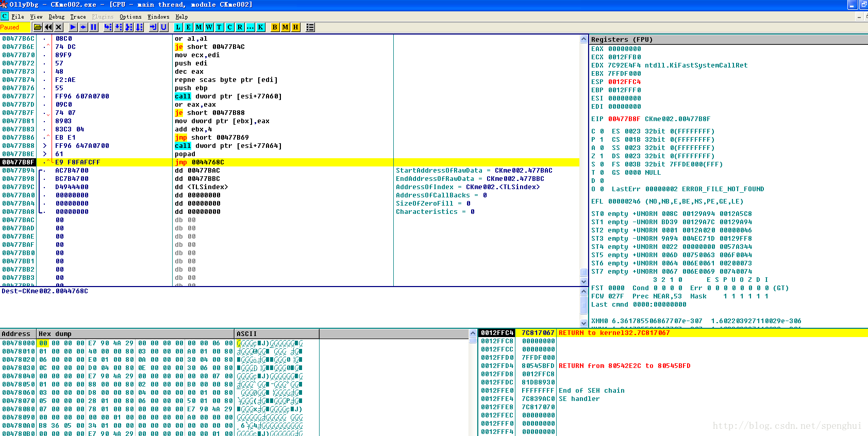Show Memory map via cyan M icon
Screen dimensions: 868x436
[198, 27]
